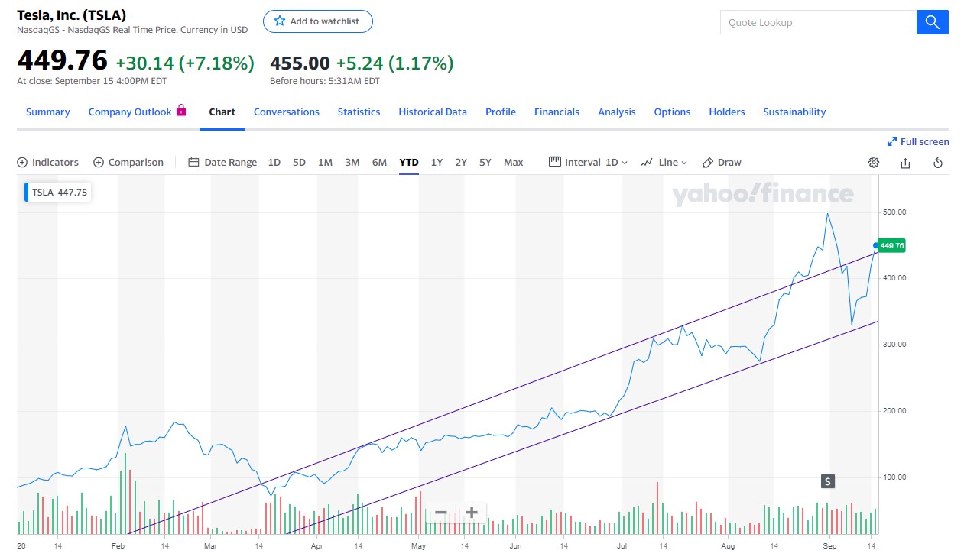Select the YTD range
Screen dimensions: 977x560
(x=409, y=163)
